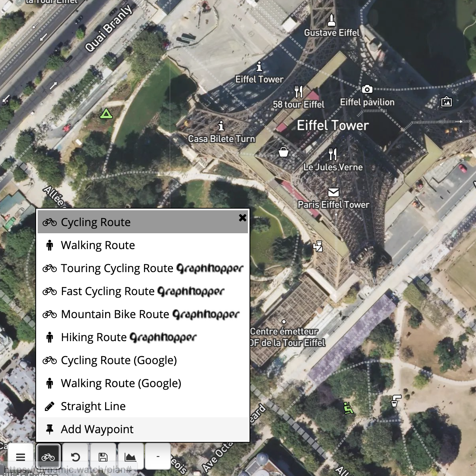Click the minus button in bottom toolbar
Viewport: 476px width, 476px height.
point(158,457)
